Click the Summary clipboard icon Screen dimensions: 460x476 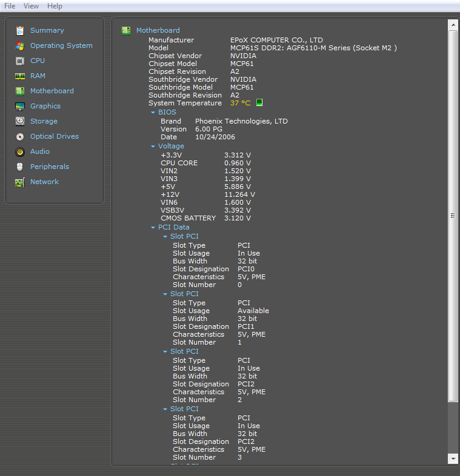[x=20, y=31]
